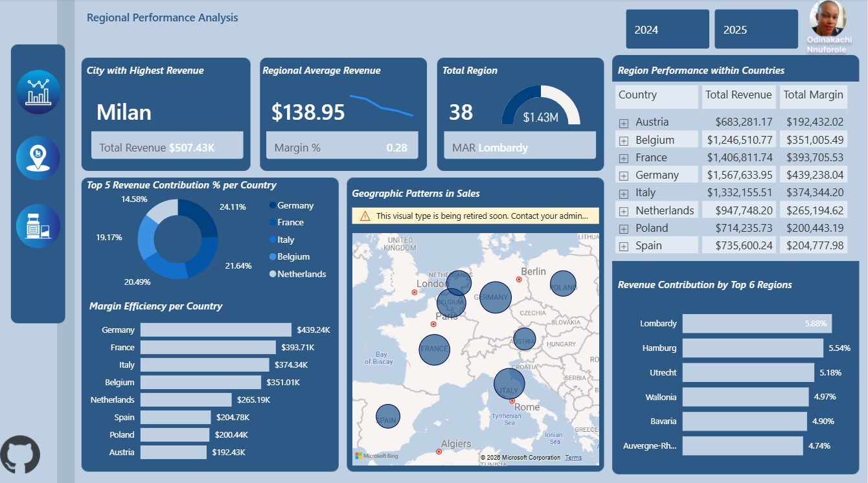Image resolution: width=868 pixels, height=483 pixels.
Task: Select the 2025 year slicer
Action: 756,29
